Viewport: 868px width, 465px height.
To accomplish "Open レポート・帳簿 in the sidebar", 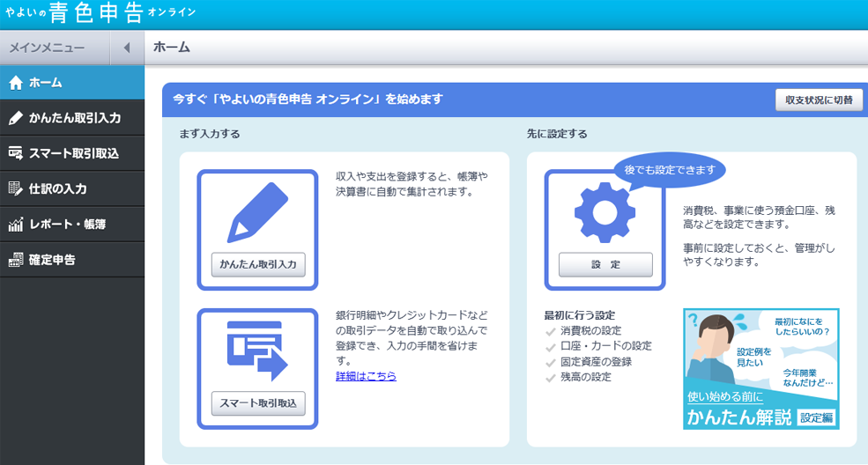I will 72,224.
